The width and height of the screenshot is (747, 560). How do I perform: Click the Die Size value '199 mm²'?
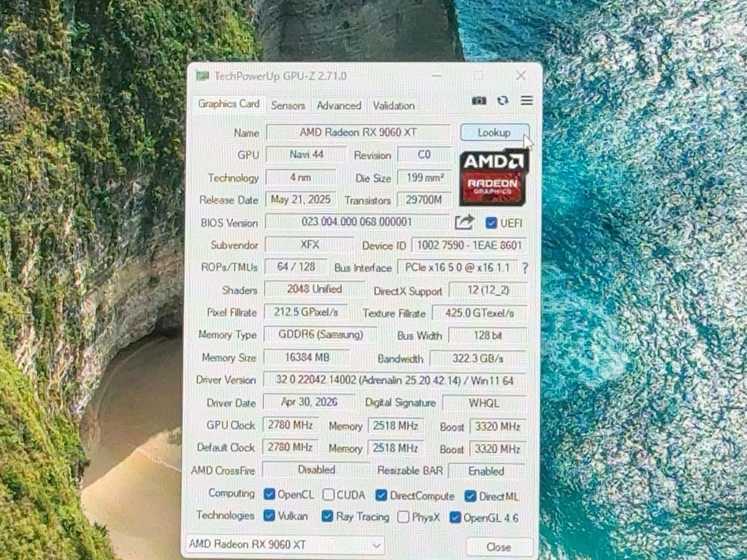click(425, 178)
